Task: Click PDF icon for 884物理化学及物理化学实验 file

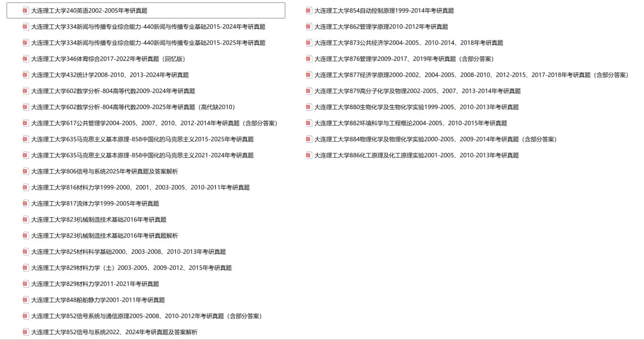Action: [309, 139]
